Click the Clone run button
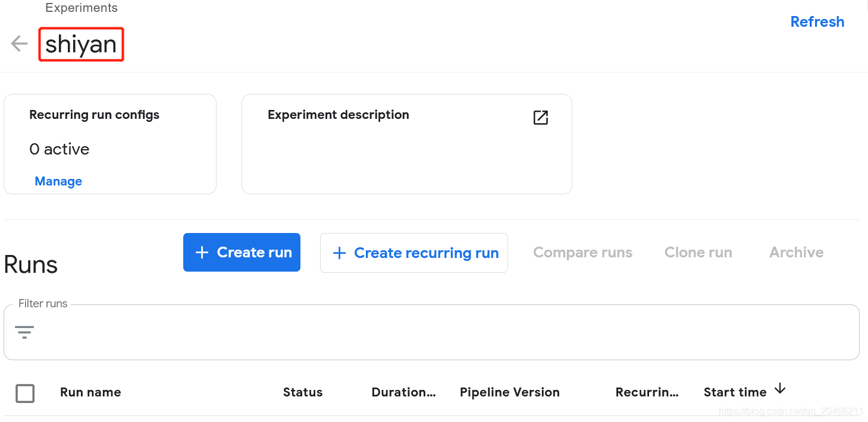The image size is (868, 422). point(698,253)
